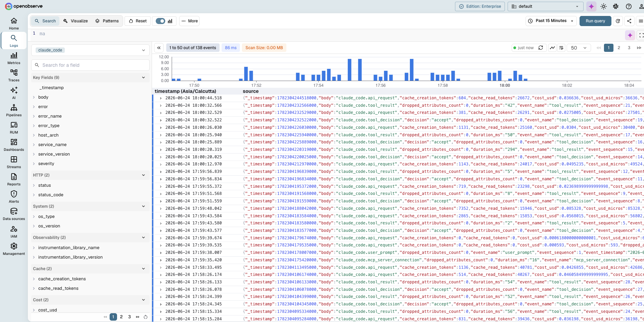Click the Edition: Enterprise badge
The height and width of the screenshot is (322, 644).
click(x=480, y=6)
